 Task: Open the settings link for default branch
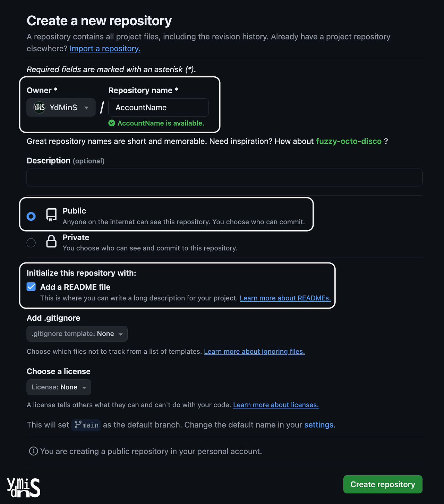pyautogui.click(x=319, y=425)
